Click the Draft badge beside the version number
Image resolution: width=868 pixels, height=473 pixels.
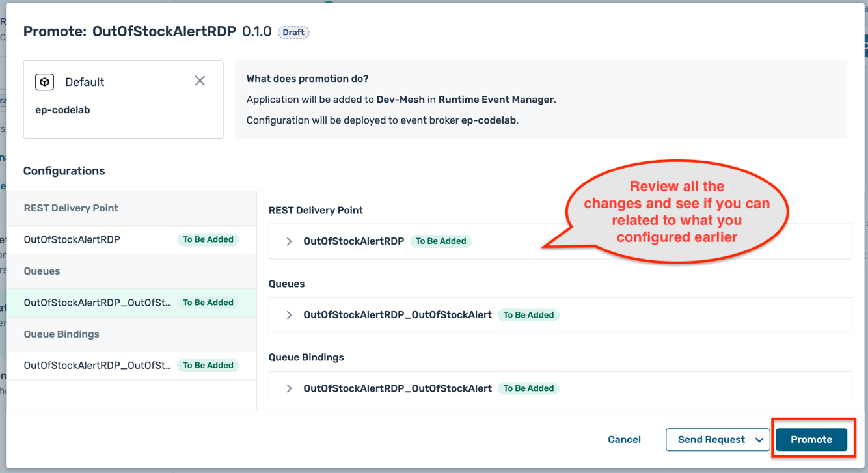pyautogui.click(x=293, y=32)
